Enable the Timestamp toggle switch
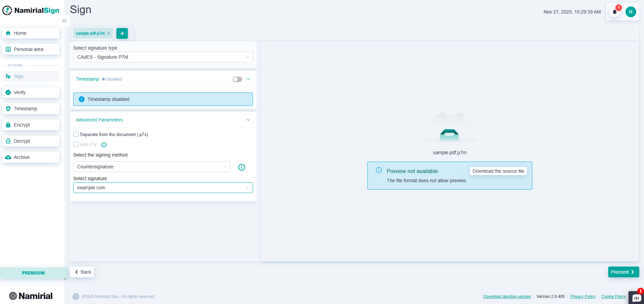Image resolution: width=644 pixels, height=304 pixels. (237, 79)
